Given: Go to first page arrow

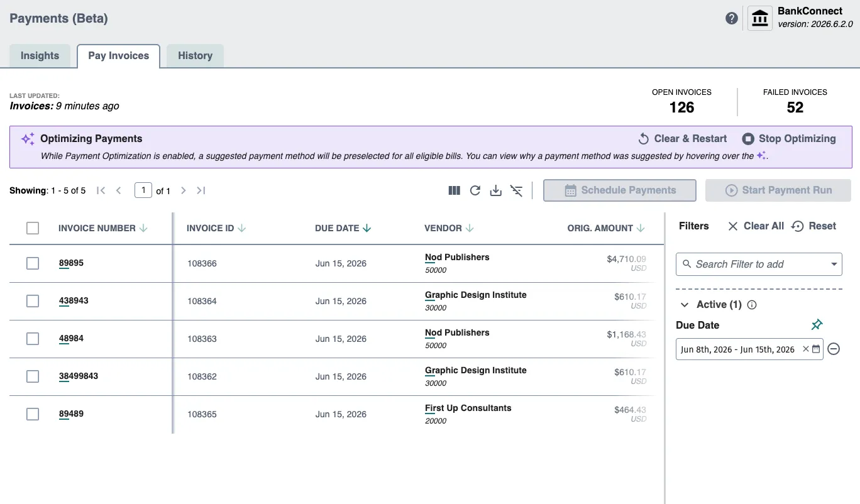Looking at the screenshot, I should 101,190.
